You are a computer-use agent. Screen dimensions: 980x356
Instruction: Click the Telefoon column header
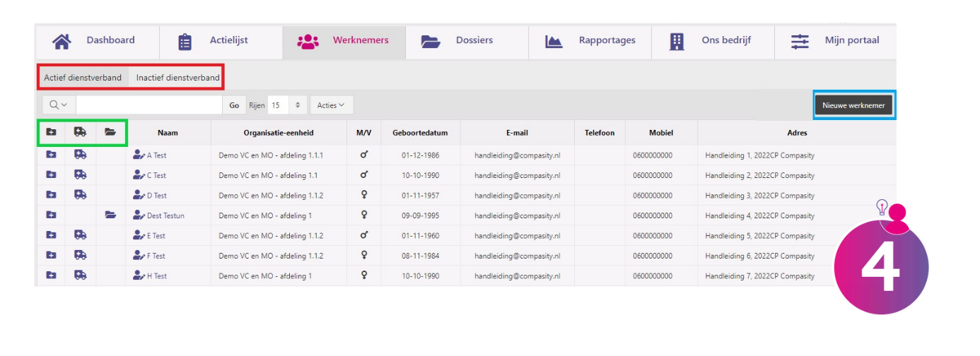pos(600,132)
